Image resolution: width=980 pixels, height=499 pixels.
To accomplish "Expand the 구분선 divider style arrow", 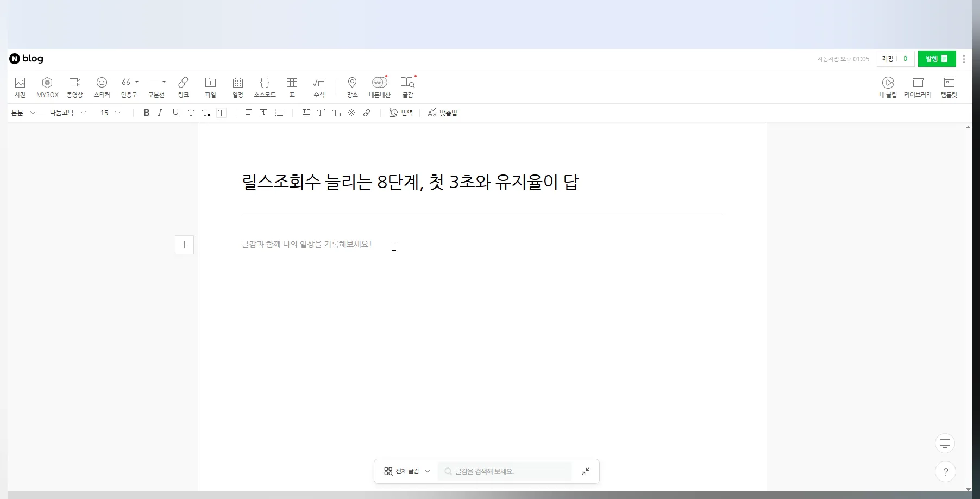I will click(164, 82).
